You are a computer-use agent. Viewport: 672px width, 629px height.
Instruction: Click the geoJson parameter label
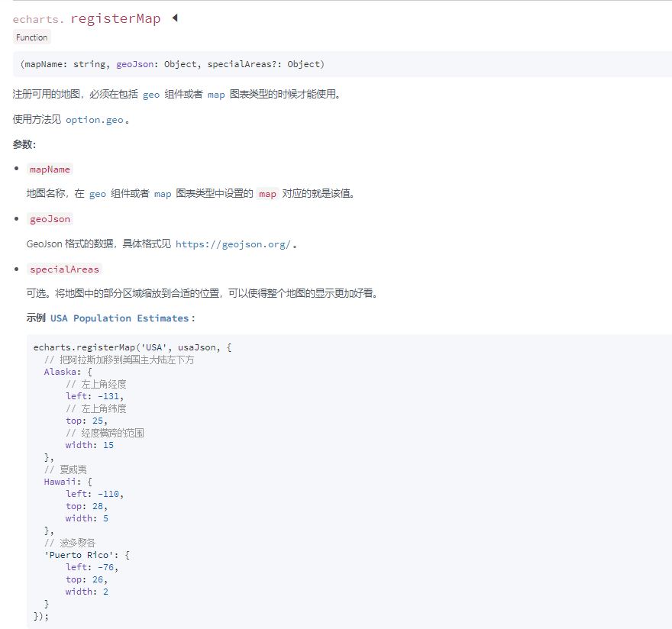[x=50, y=219]
